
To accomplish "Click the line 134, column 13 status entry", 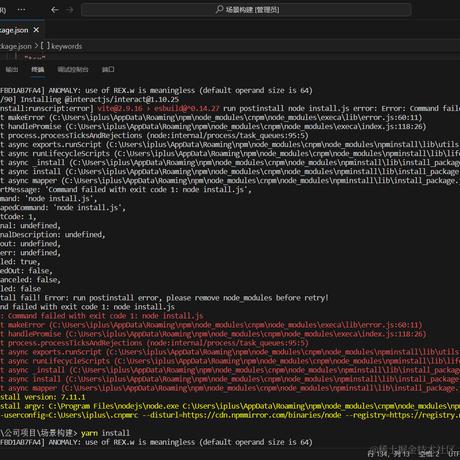I will 389,454.
